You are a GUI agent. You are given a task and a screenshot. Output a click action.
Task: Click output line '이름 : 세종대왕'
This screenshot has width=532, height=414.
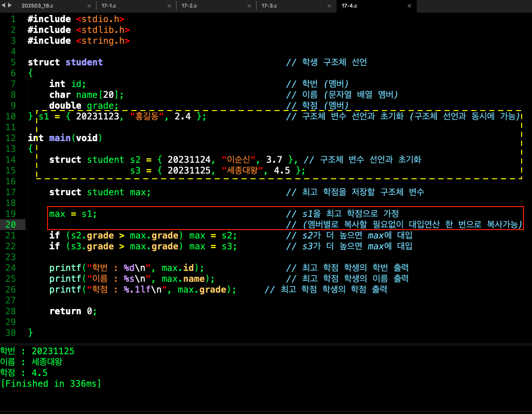[31, 362]
